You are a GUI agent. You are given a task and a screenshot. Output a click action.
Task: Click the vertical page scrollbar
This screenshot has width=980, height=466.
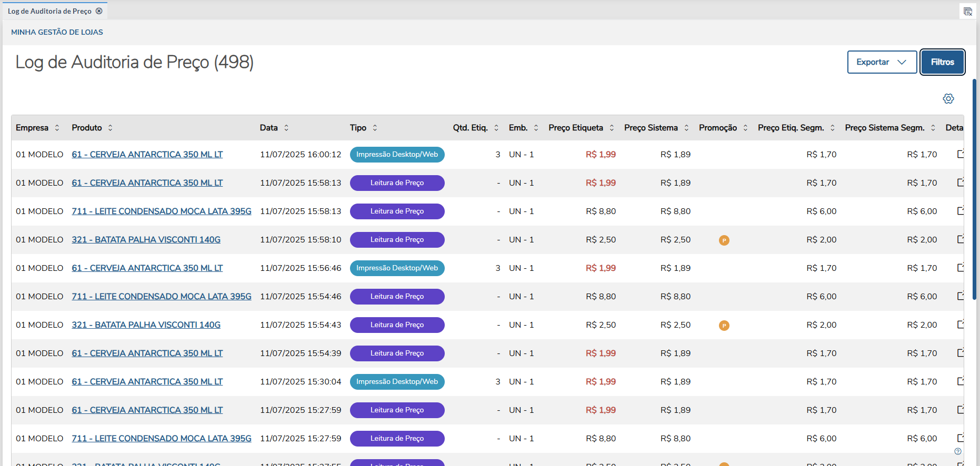[x=974, y=189]
